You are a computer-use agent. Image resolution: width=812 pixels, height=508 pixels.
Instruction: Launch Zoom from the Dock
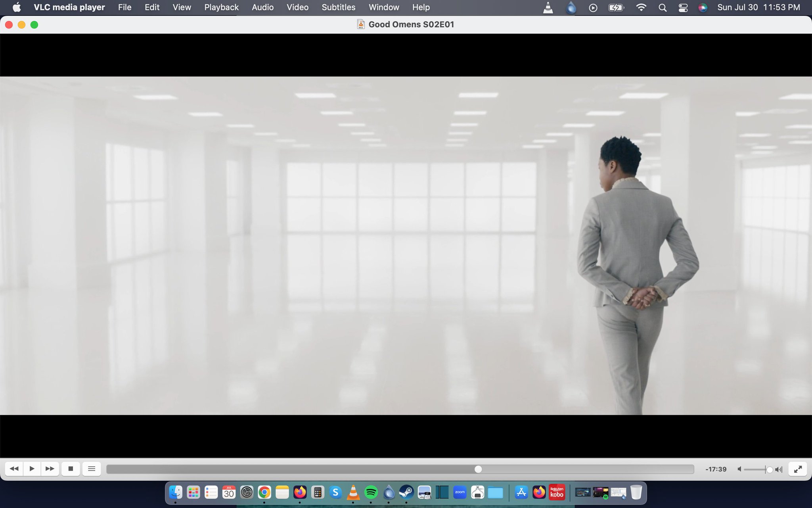[460, 493]
